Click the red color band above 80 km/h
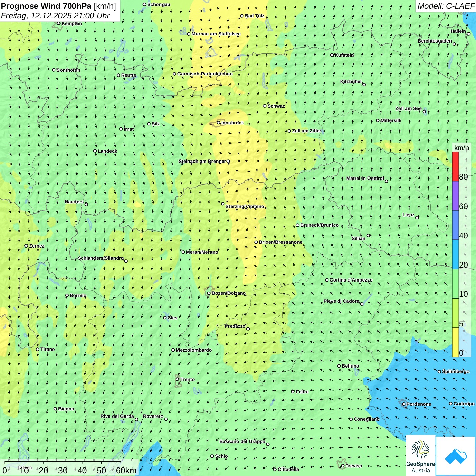 pos(455,166)
